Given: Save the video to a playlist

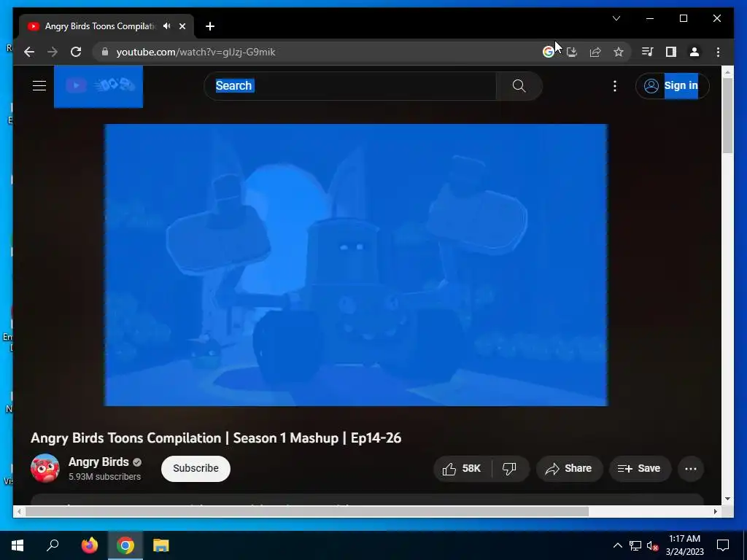Looking at the screenshot, I should (640, 469).
